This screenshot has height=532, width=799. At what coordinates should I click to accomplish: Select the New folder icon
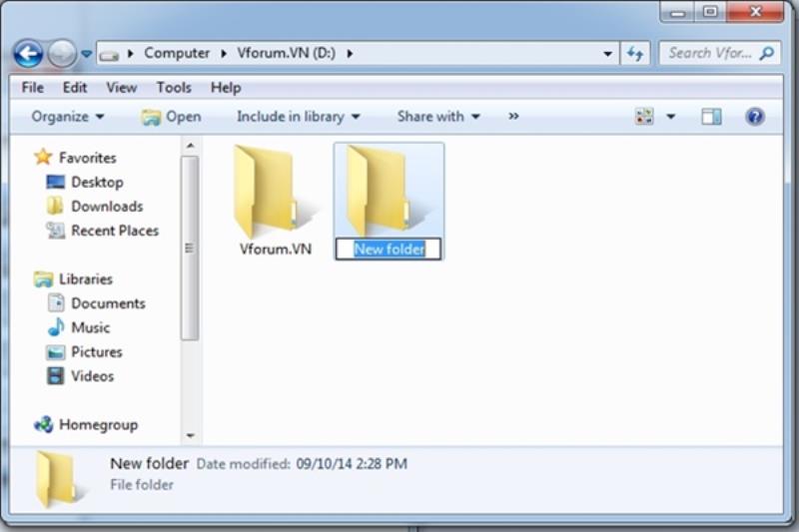[388, 191]
